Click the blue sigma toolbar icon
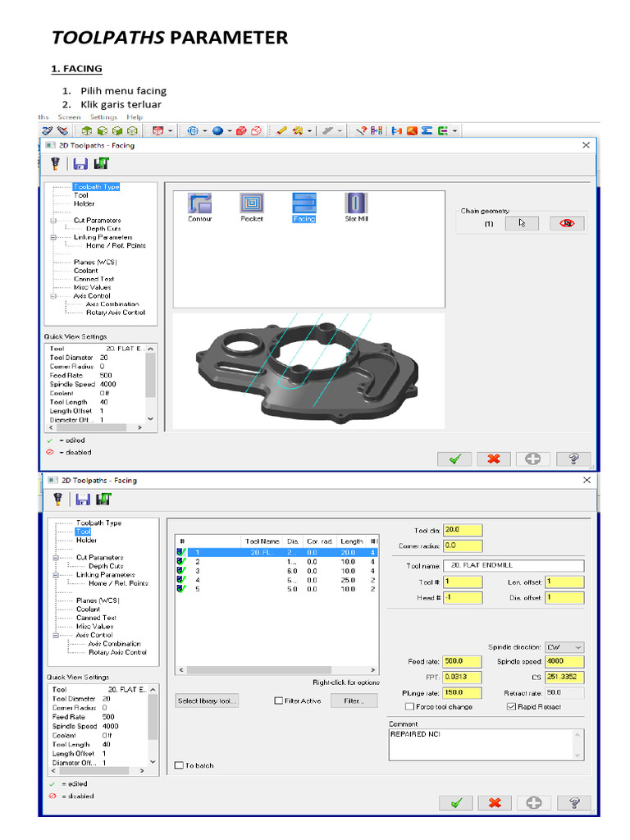 coord(427,130)
